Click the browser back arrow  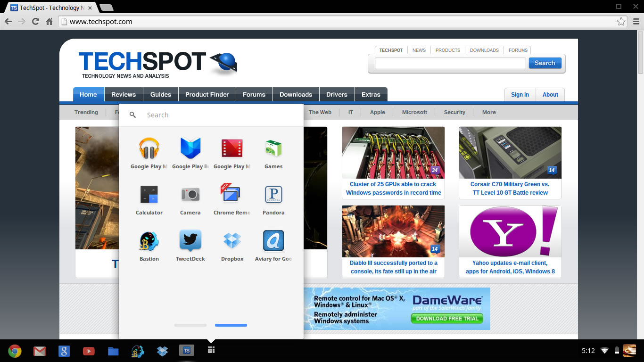pos(8,22)
